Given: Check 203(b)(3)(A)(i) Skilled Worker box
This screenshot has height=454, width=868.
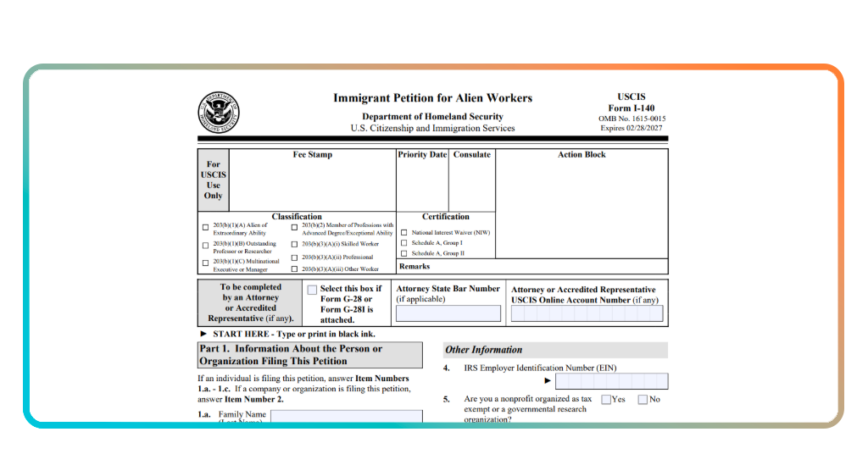Looking at the screenshot, I should [294, 245].
